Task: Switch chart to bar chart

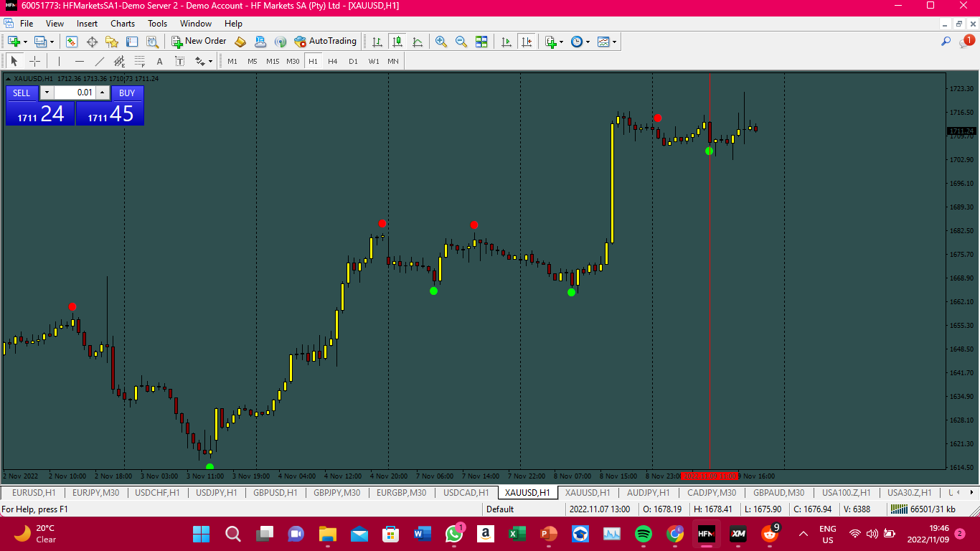Action: tap(377, 42)
